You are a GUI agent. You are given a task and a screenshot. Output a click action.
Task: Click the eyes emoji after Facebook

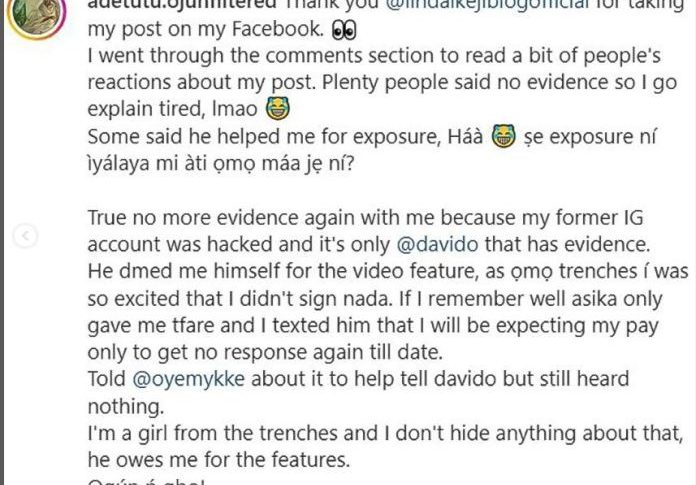[344, 29]
